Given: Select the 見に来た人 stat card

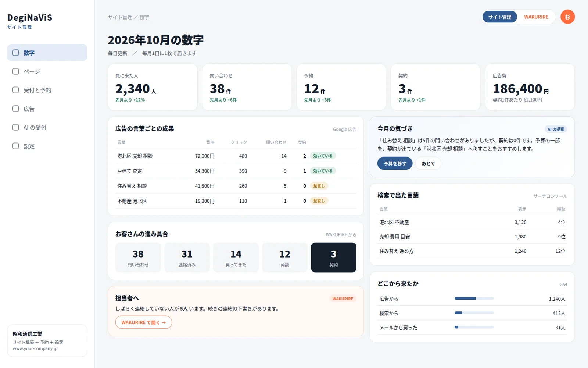Looking at the screenshot, I should point(153,87).
